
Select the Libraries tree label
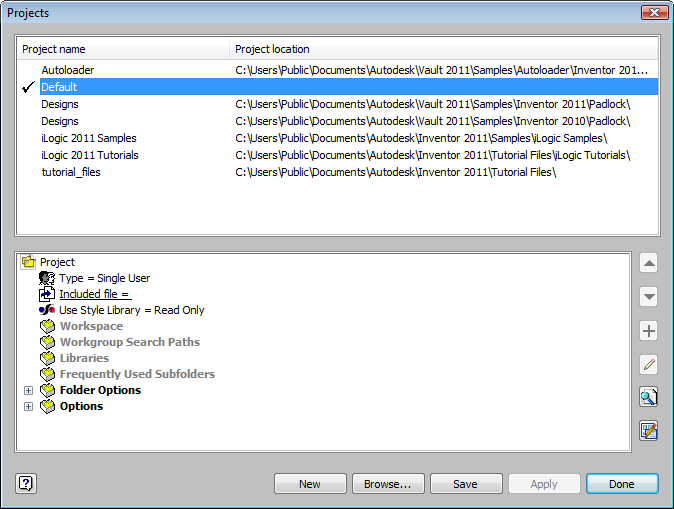(84, 358)
